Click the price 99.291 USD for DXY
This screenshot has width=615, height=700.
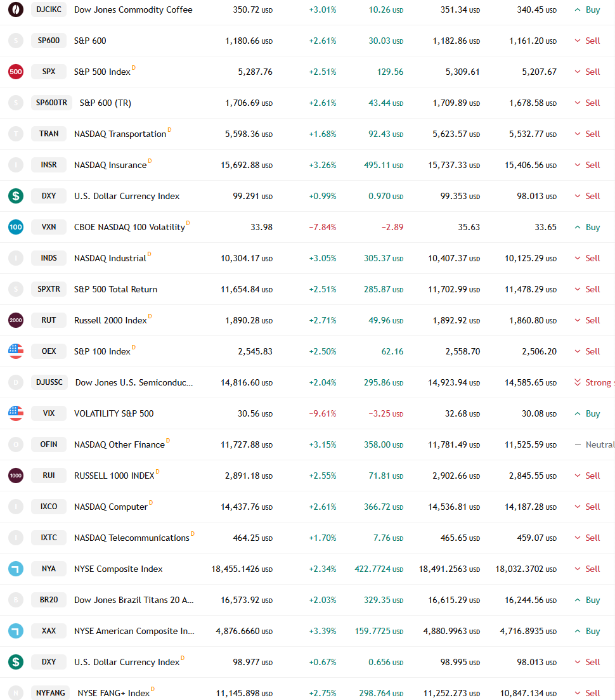point(252,196)
